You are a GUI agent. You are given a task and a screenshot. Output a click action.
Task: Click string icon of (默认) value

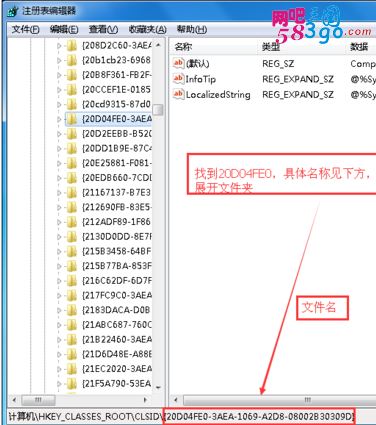click(178, 63)
